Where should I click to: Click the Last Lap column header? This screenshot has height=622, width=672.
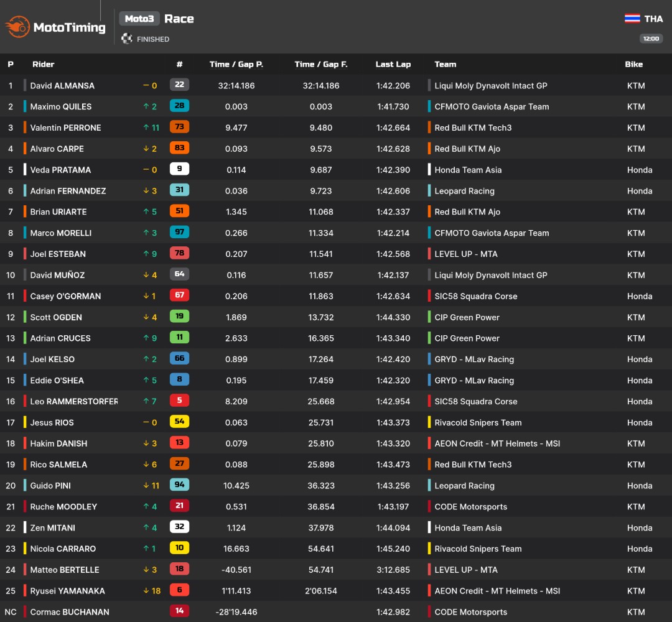click(393, 64)
